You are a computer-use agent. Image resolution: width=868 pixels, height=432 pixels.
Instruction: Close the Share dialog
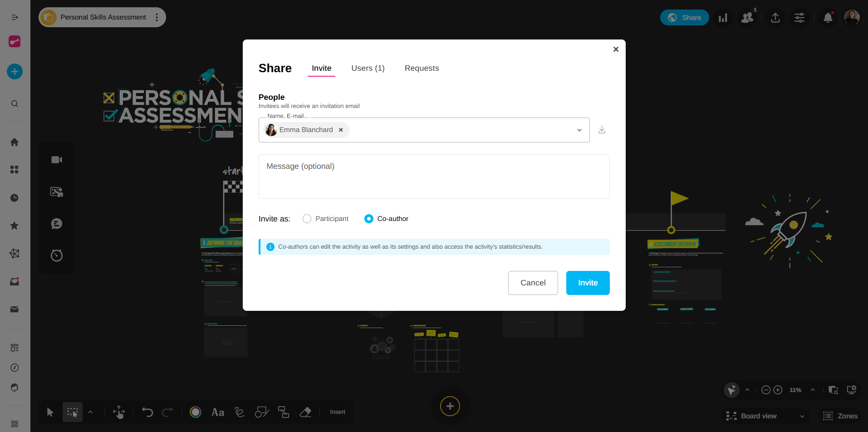pos(616,49)
